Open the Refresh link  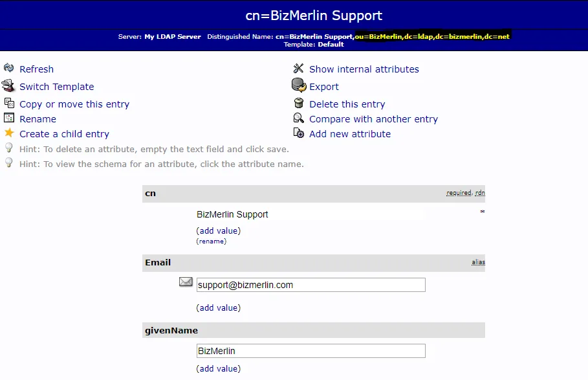click(x=36, y=69)
